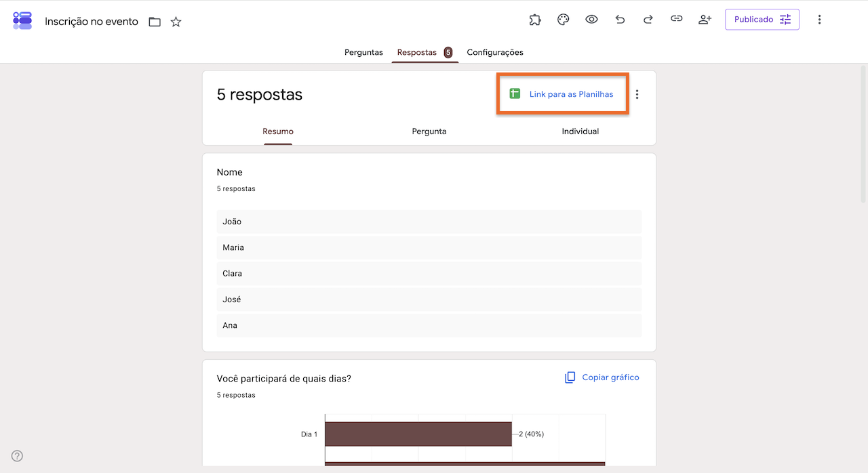Image resolution: width=868 pixels, height=473 pixels.
Task: Open the add-ons puzzle icon
Action: pyautogui.click(x=535, y=20)
